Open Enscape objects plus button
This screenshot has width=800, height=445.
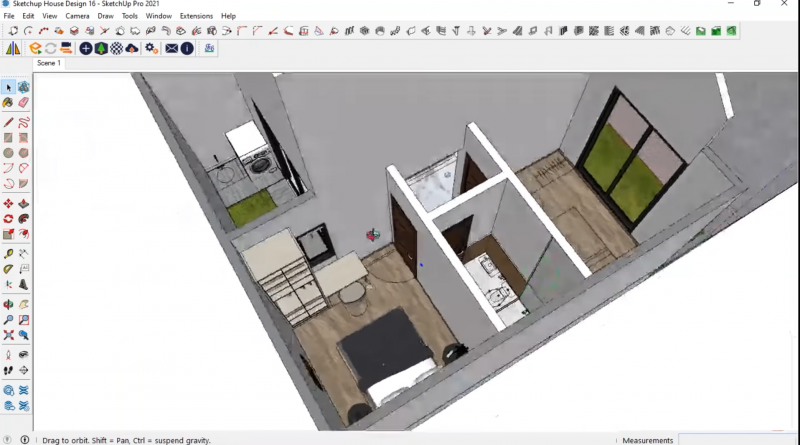coord(86,48)
